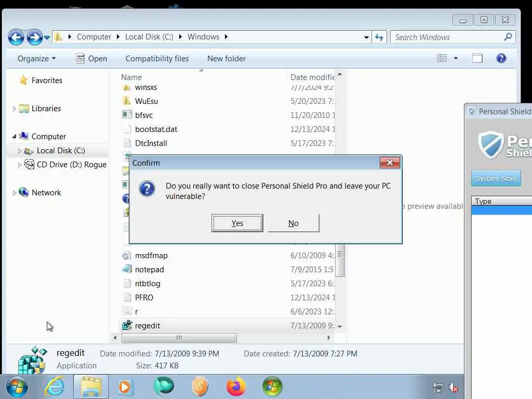Click the file list scroll down arrow
The height and width of the screenshot is (399, 532).
point(340,326)
